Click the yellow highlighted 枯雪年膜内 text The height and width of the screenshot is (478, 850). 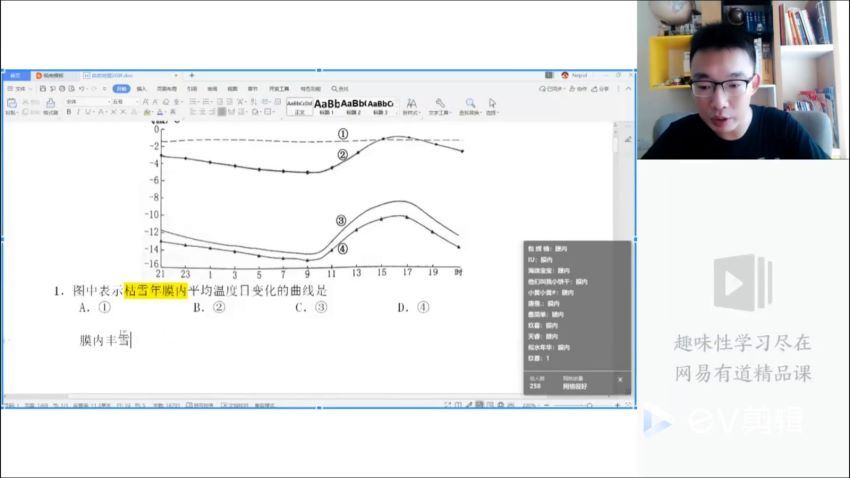point(156,290)
